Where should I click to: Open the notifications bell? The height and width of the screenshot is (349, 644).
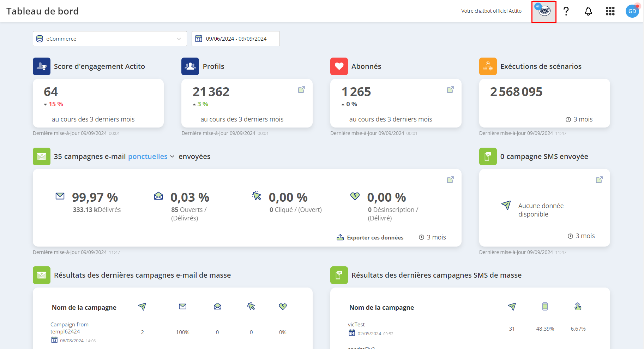coord(588,11)
